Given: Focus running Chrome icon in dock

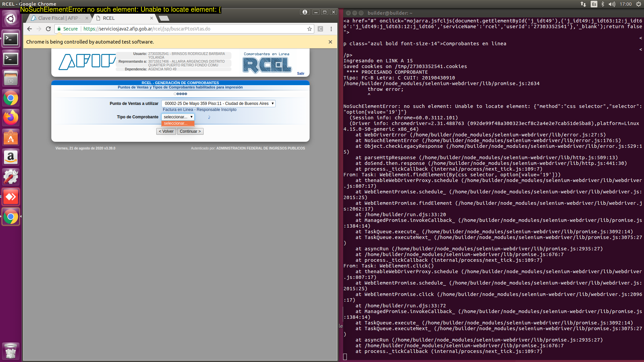Looking at the screenshot, I should click(x=11, y=217).
